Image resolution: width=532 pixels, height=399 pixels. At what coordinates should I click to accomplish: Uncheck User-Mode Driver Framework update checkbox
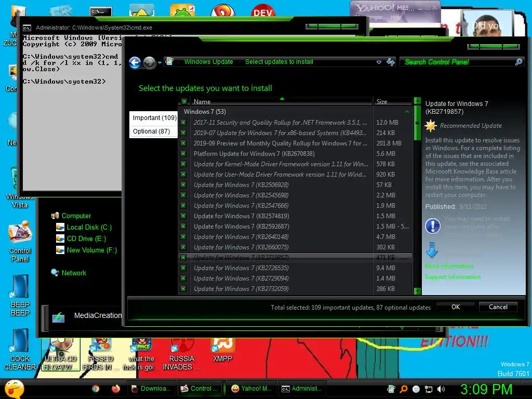click(183, 175)
